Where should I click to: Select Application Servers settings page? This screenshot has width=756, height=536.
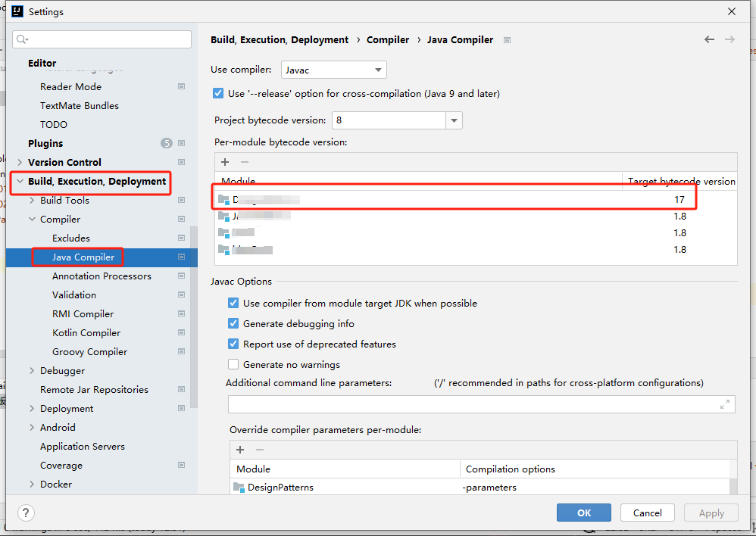click(83, 447)
